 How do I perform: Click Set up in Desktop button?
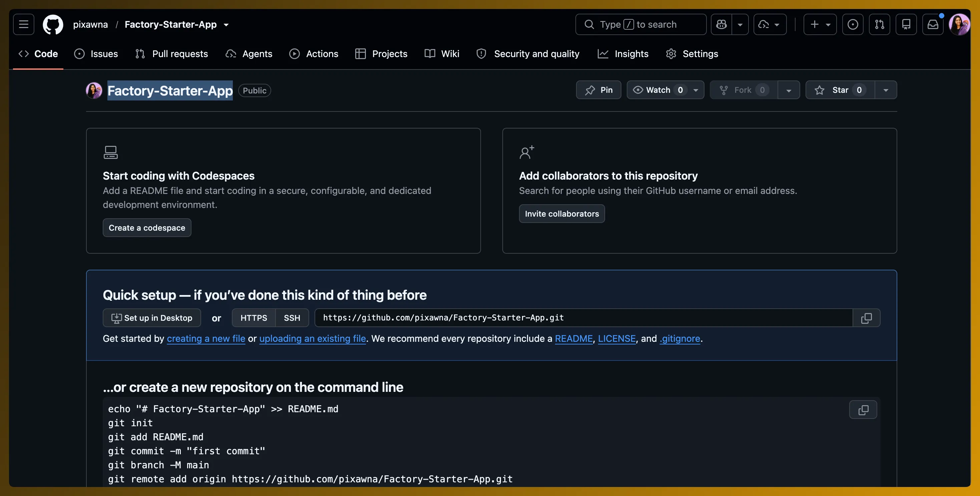152,318
